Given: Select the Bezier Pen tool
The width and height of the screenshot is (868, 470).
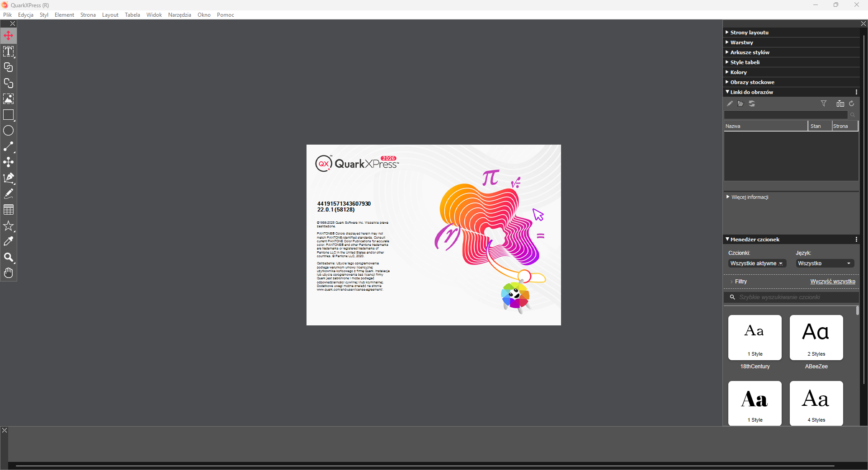Looking at the screenshot, I should (9, 178).
